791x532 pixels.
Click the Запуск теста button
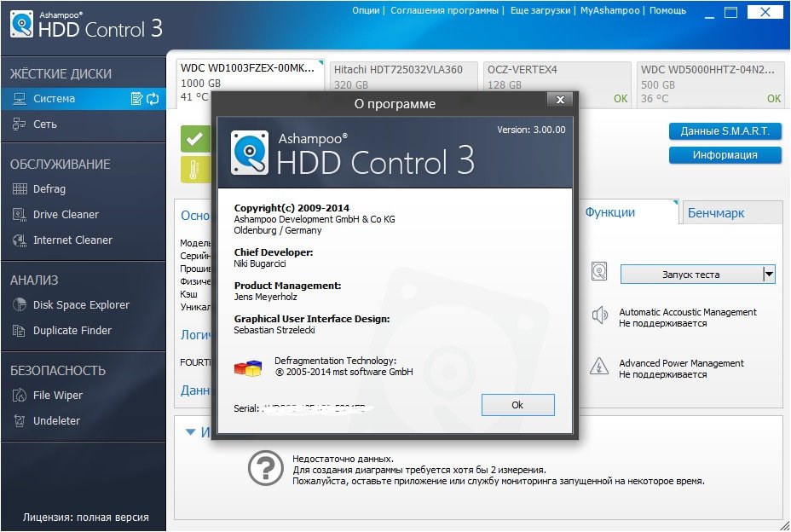[x=691, y=275]
